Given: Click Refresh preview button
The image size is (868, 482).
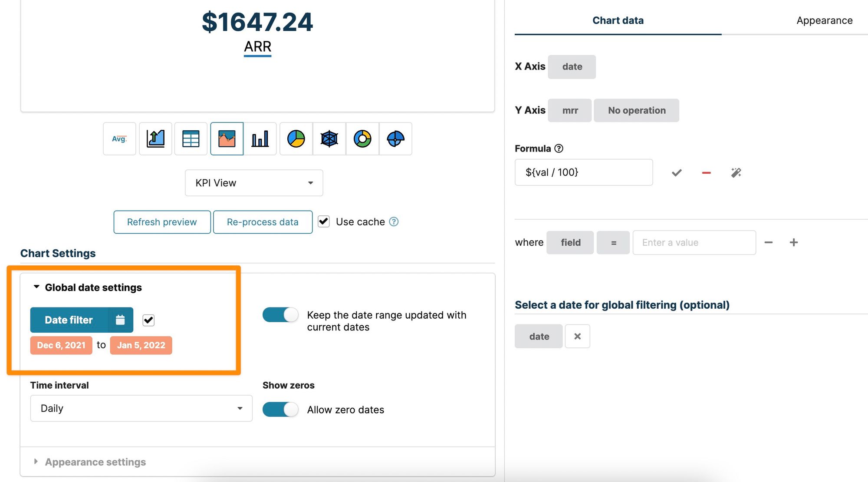Looking at the screenshot, I should coord(161,221).
